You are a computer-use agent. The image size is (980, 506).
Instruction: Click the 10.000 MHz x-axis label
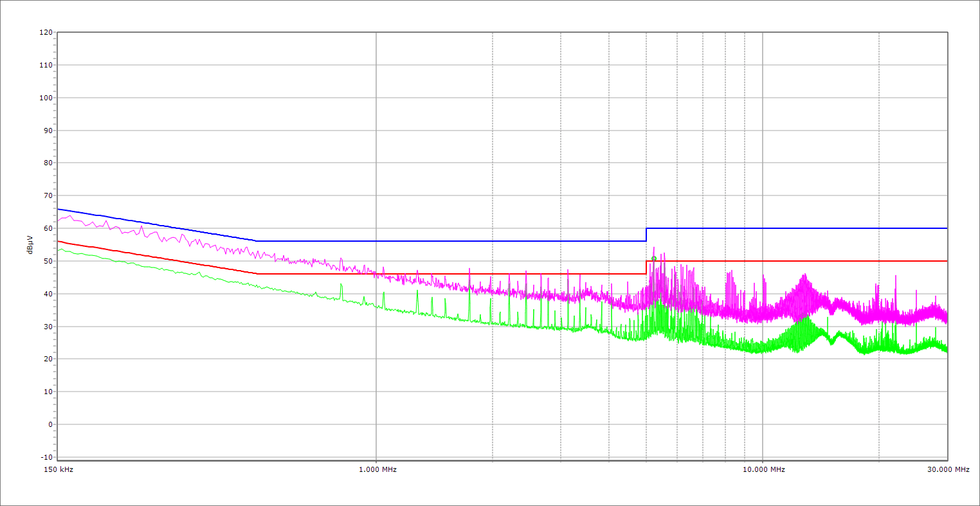[763, 469]
